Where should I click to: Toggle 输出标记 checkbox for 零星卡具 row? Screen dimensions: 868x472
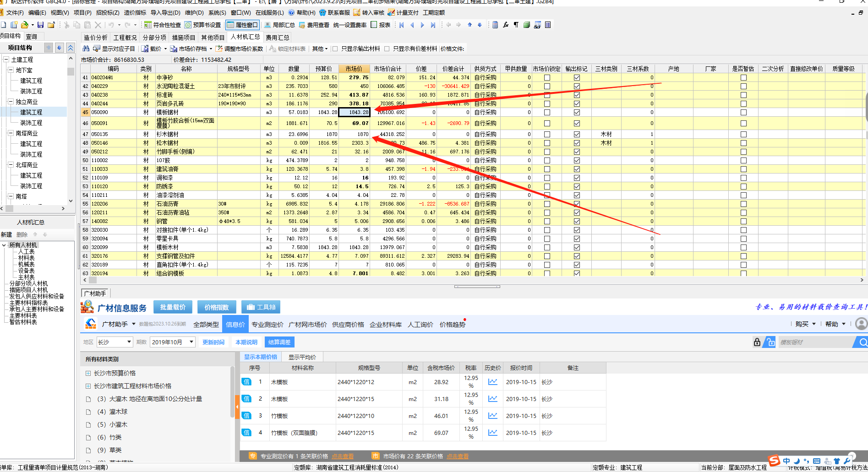click(x=577, y=239)
